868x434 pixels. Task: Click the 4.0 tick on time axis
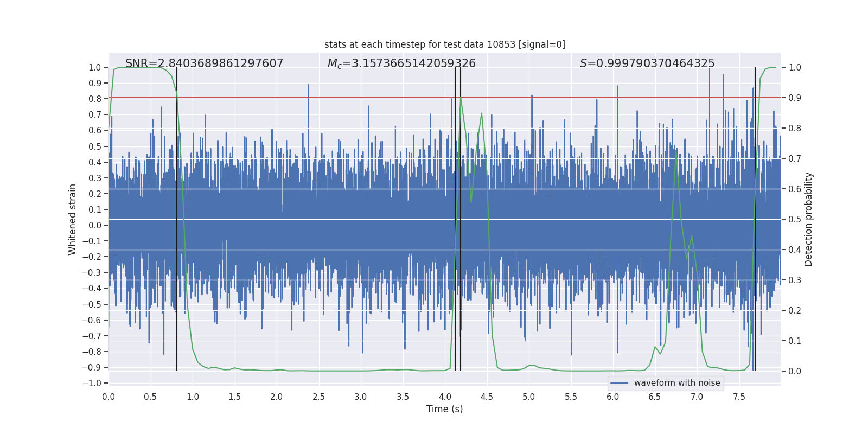click(x=445, y=397)
